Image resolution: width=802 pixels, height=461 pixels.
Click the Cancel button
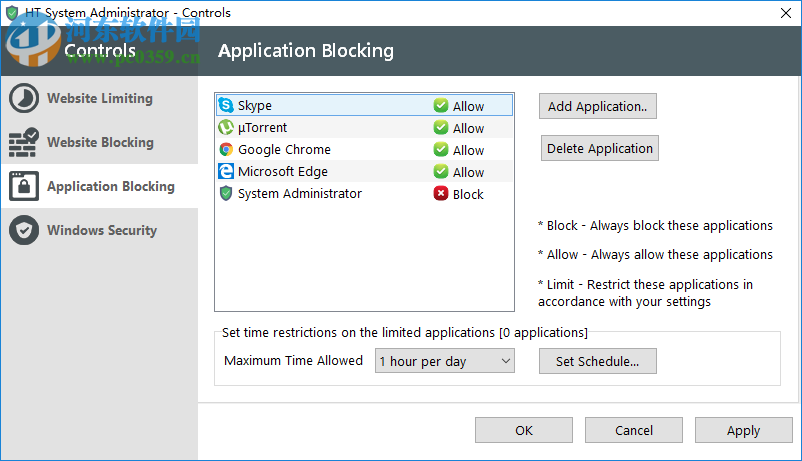(634, 430)
